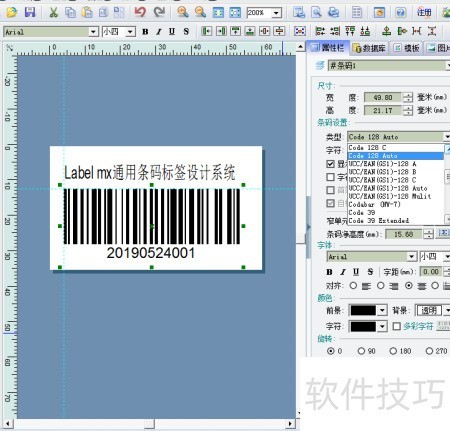Viewport: 450px width, 431px height.
Task: Open the properties panel Arial font dropdown
Action: (412, 257)
